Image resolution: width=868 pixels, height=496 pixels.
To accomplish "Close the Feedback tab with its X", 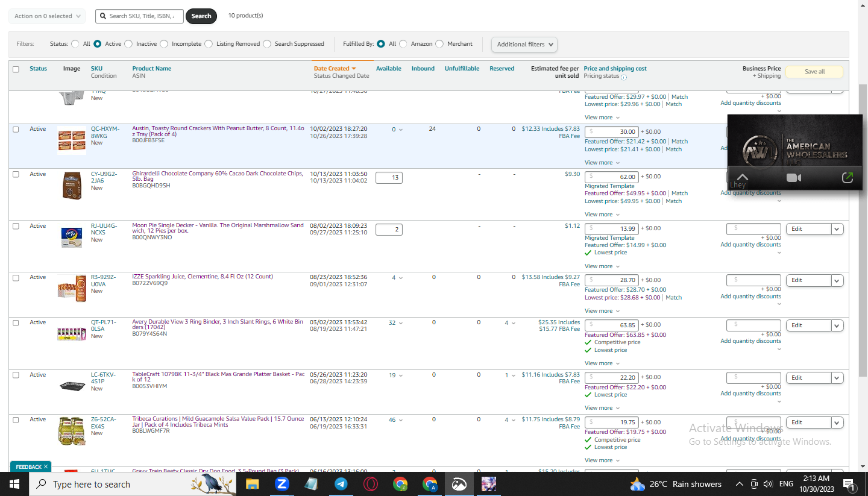I will pyautogui.click(x=46, y=467).
